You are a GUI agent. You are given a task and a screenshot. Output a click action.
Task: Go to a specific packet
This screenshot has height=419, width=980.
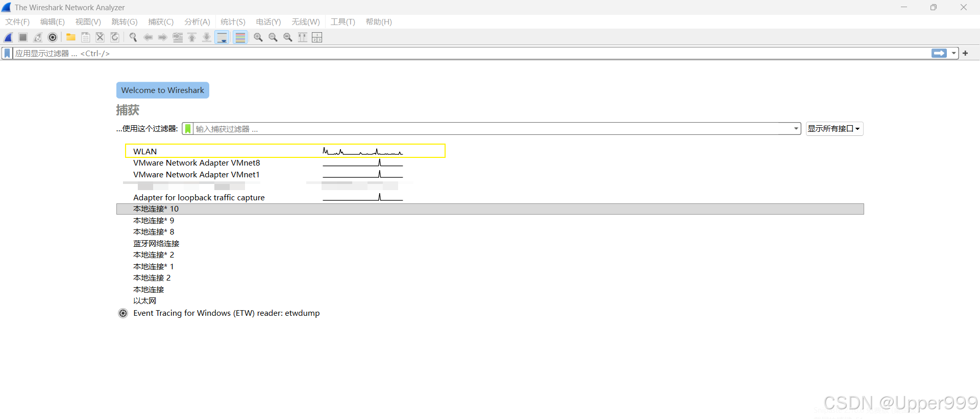pyautogui.click(x=178, y=37)
